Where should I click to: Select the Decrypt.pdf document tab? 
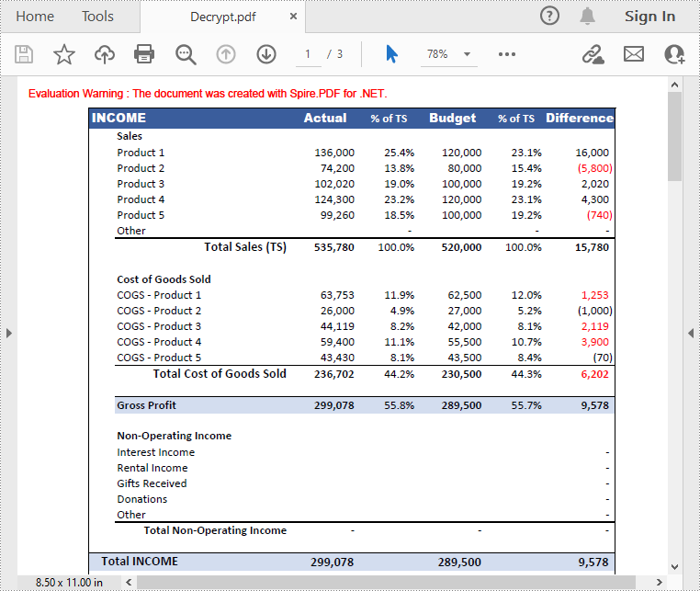point(222,17)
